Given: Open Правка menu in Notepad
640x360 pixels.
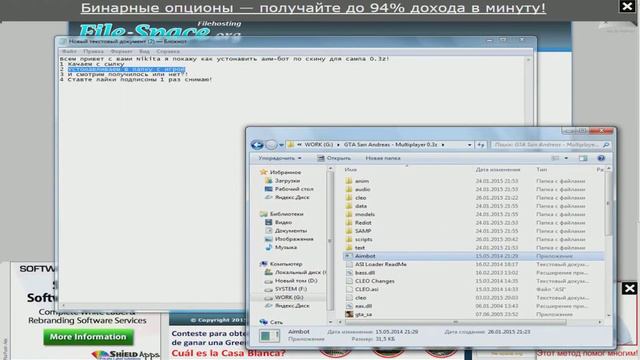Looking at the screenshot, I should 93,51.
